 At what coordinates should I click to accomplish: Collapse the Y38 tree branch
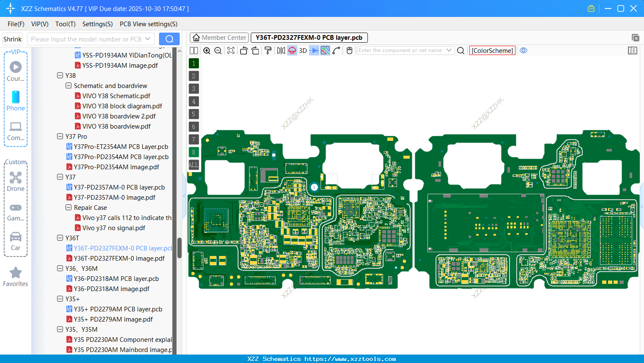tap(60, 75)
